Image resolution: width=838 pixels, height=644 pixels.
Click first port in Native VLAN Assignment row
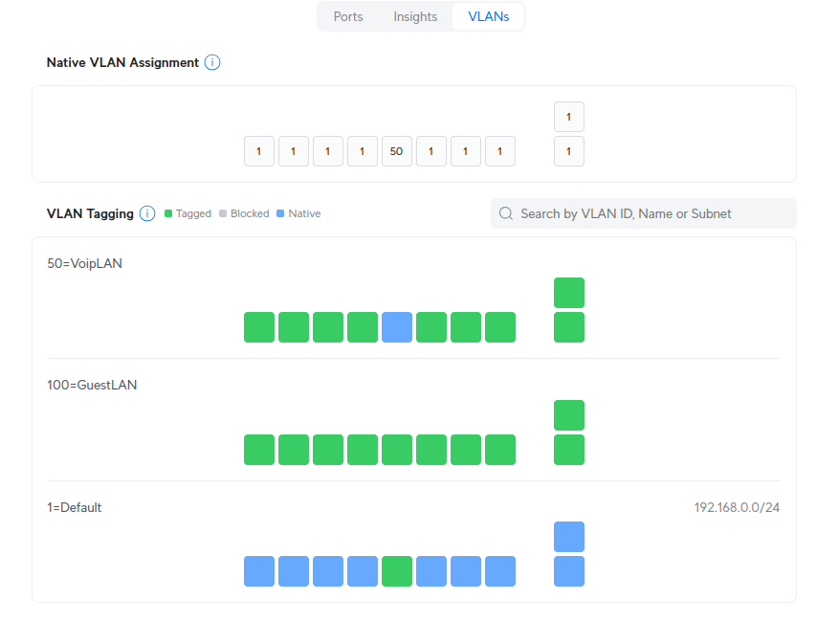[x=259, y=151]
